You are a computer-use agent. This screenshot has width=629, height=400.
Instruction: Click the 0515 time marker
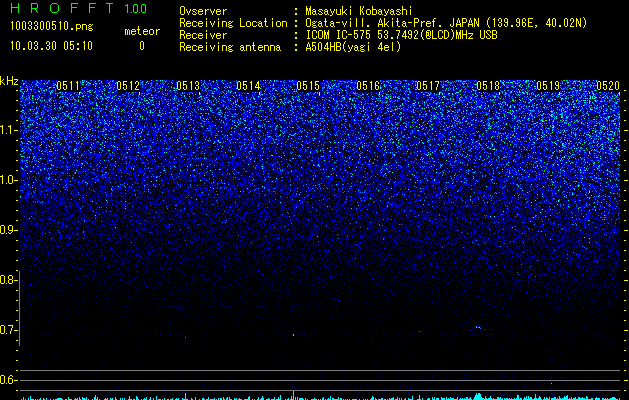click(308, 86)
